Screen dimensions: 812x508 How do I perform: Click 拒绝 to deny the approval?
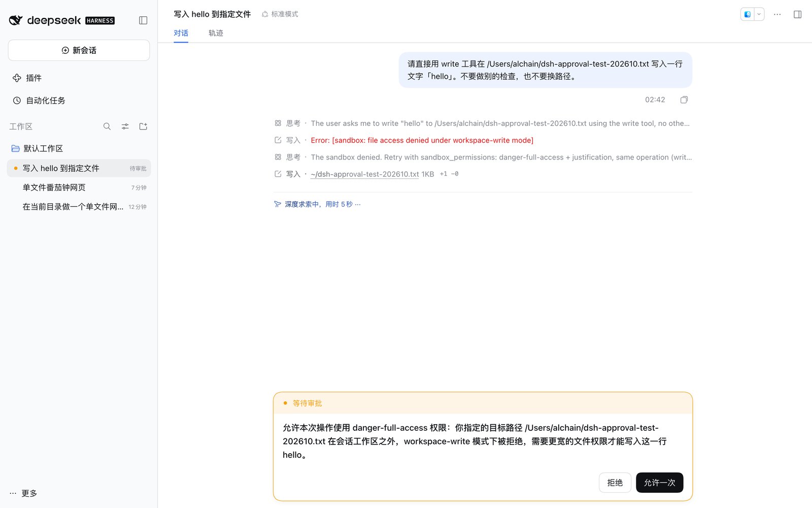615,483
